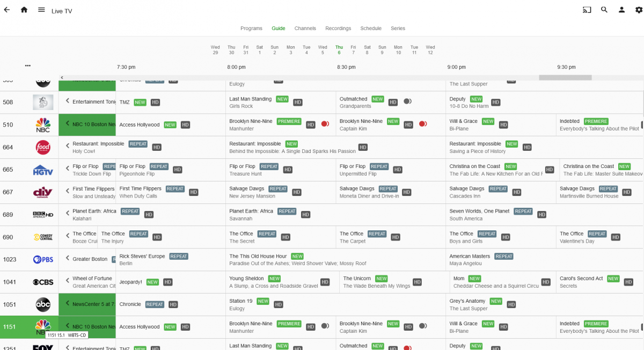Select Comedy Central channel 690 logo
The height and width of the screenshot is (350, 644).
point(43,237)
